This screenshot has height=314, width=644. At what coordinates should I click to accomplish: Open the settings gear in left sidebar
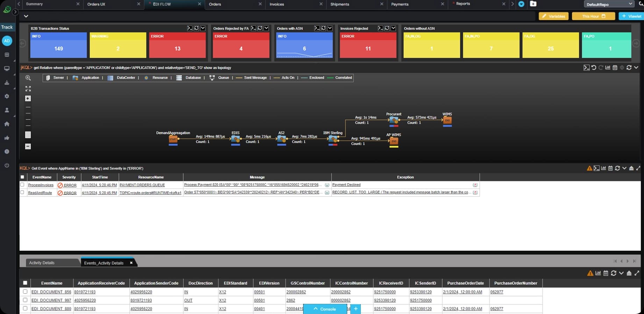click(7, 96)
